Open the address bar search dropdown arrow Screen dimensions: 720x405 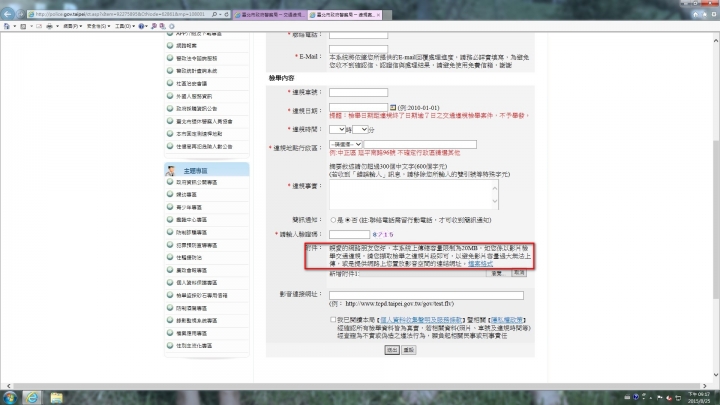(220, 15)
